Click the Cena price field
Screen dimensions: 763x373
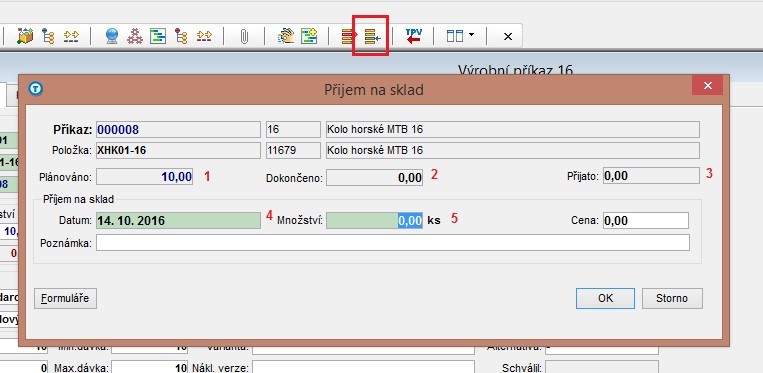click(x=646, y=220)
